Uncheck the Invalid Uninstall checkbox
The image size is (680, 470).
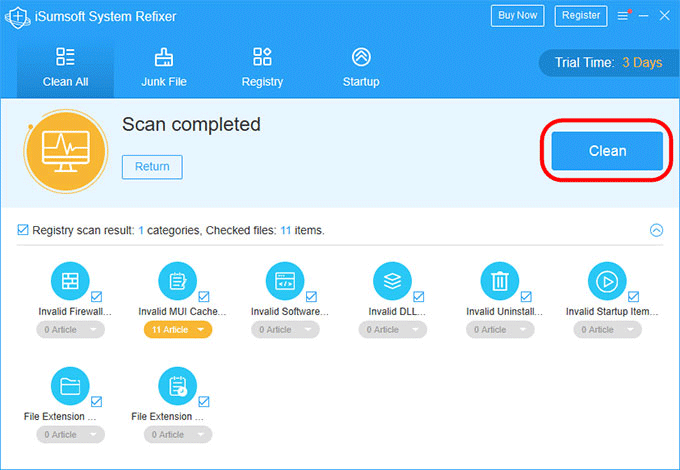(x=526, y=297)
